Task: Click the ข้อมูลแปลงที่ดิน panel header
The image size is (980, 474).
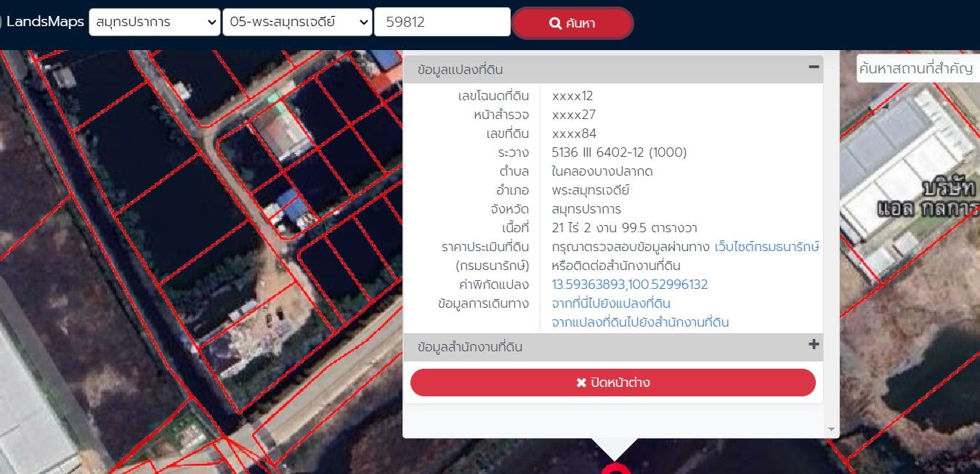Action: click(x=613, y=70)
